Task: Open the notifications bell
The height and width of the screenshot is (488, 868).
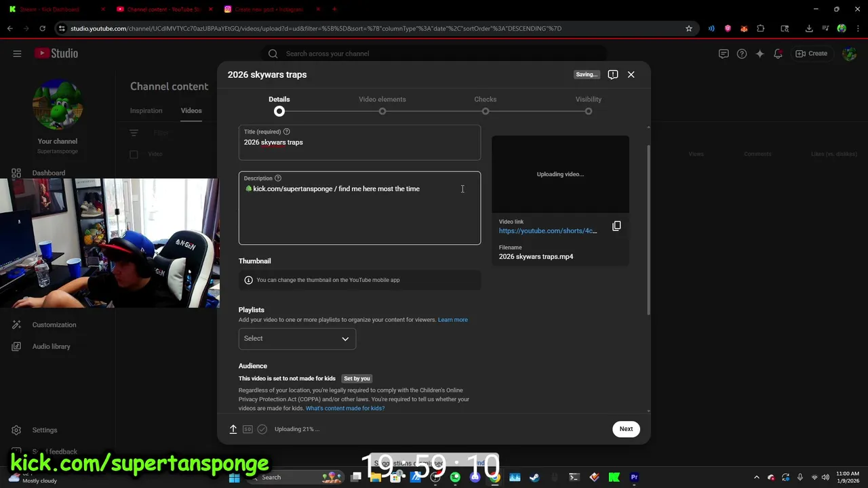Action: click(x=778, y=54)
